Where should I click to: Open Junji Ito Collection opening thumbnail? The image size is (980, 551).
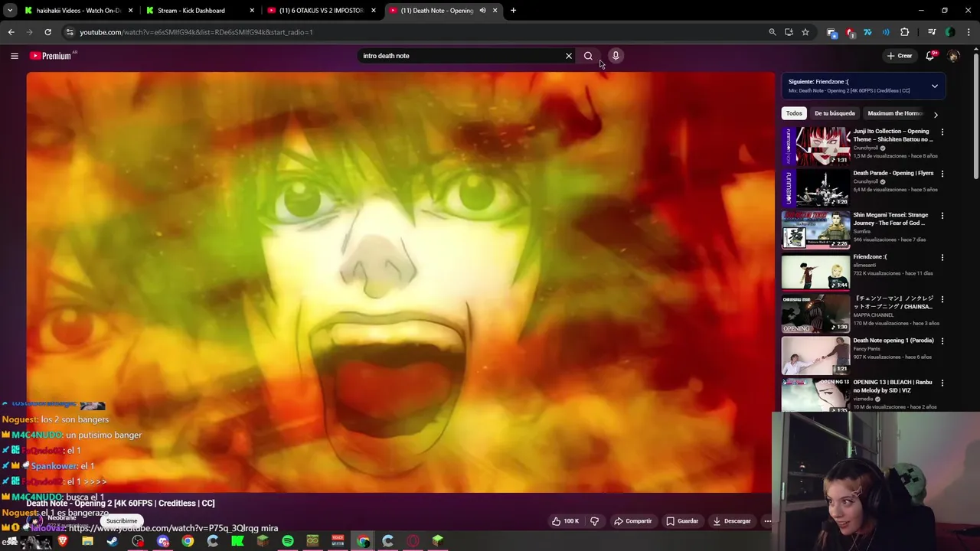816,146
